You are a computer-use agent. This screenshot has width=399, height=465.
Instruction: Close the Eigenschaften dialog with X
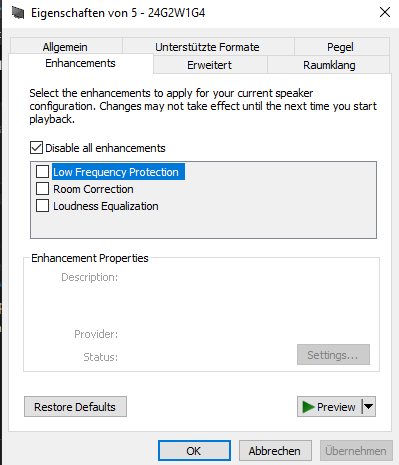[x=385, y=13]
